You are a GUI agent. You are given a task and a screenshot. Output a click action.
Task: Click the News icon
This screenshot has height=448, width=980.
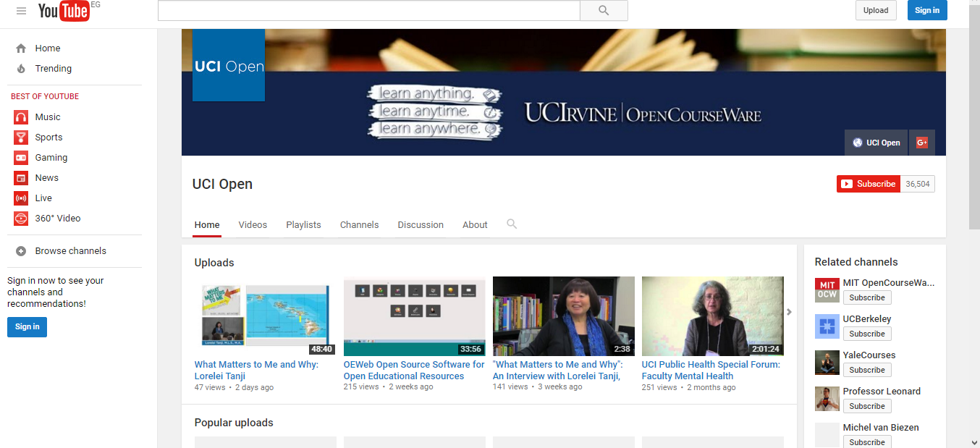pos(21,178)
